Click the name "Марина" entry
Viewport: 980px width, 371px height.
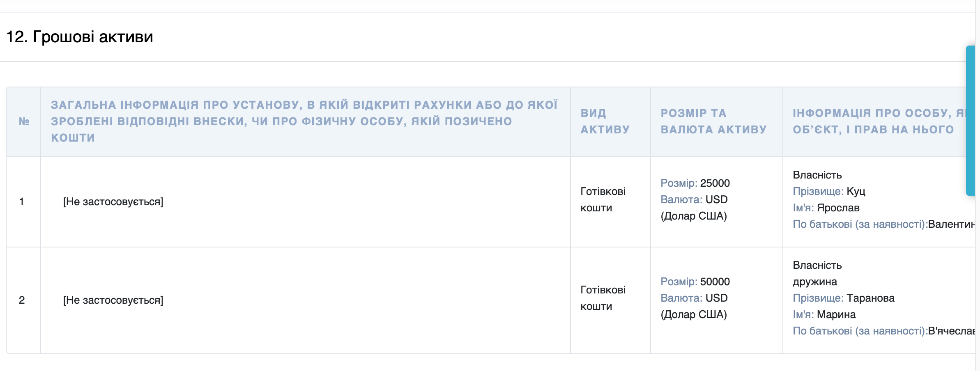coord(836,314)
